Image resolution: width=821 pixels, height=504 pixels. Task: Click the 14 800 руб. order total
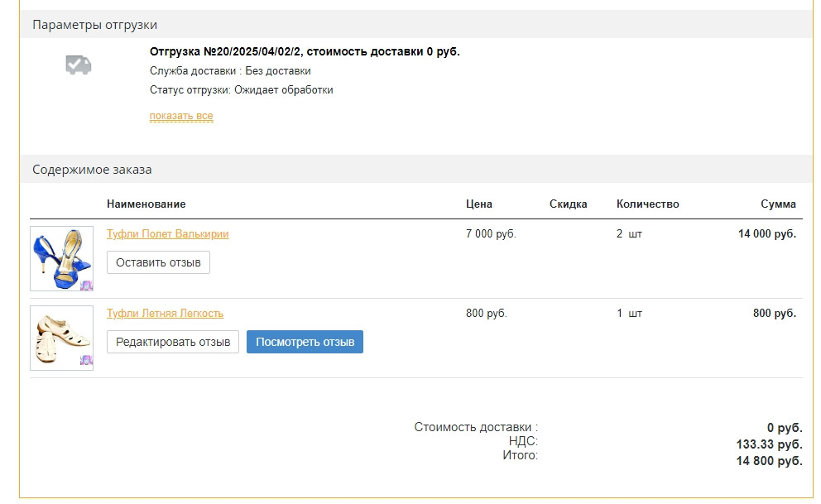pos(769,461)
